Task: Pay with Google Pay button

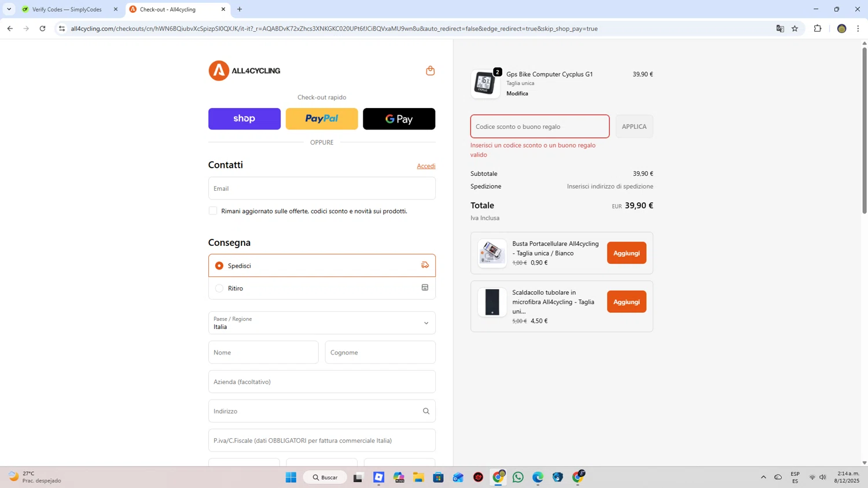Action: [x=399, y=119]
